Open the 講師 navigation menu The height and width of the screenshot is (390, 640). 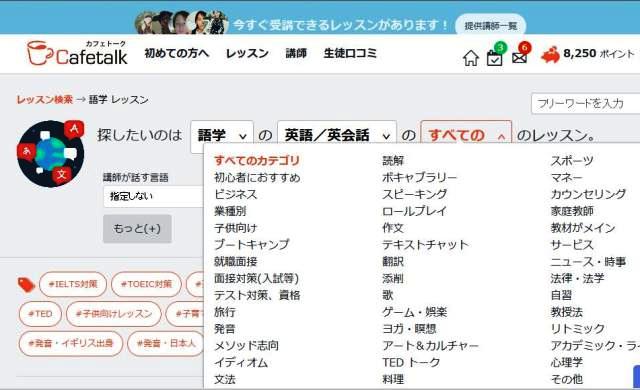point(296,53)
